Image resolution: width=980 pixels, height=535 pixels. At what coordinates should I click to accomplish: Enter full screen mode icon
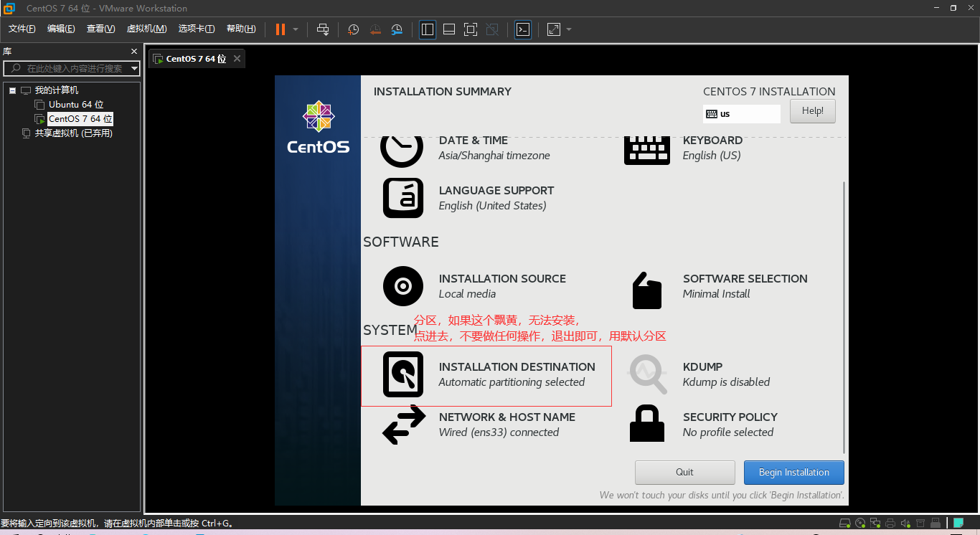pos(471,29)
